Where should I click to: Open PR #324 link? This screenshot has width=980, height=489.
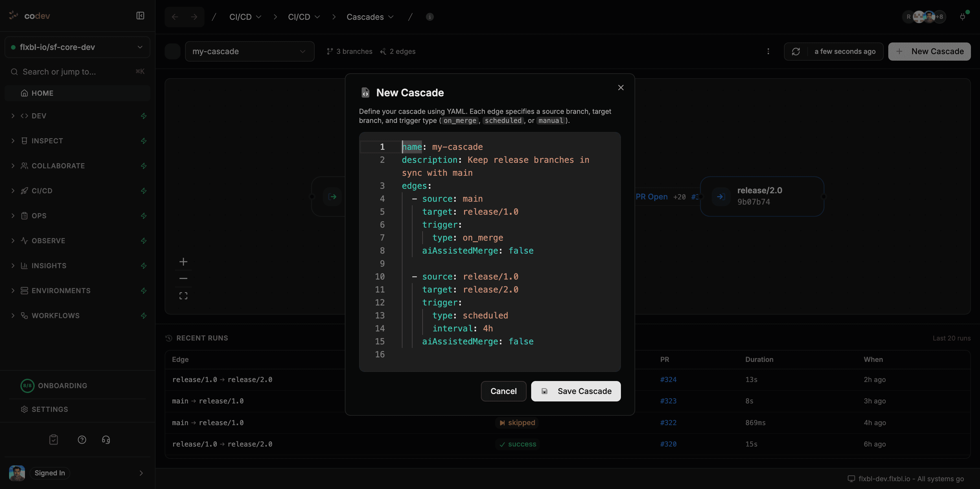668,379
